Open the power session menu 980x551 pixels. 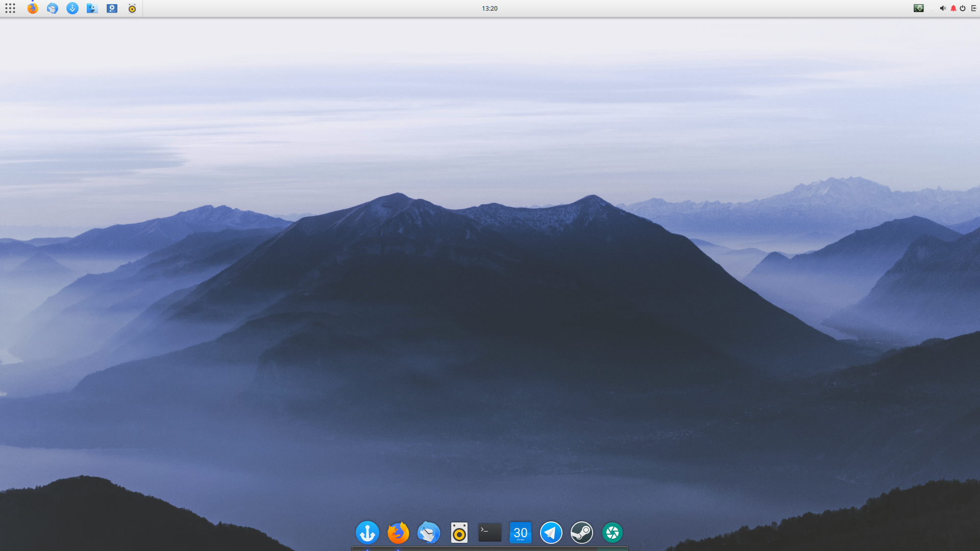[x=963, y=8]
